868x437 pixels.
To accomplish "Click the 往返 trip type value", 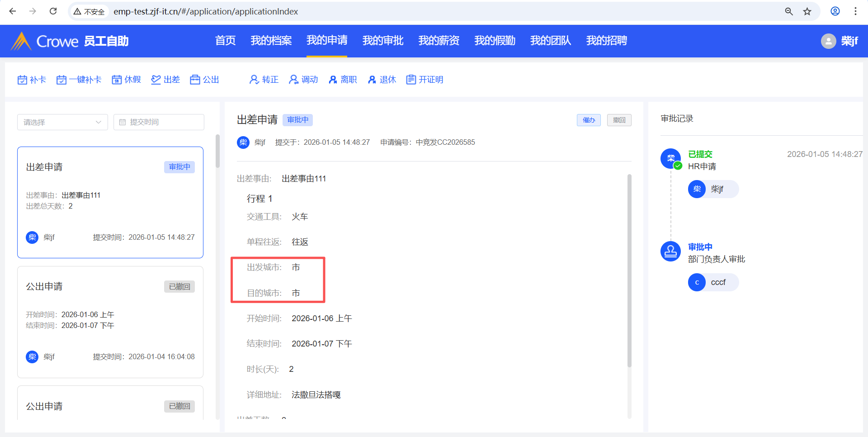I will [300, 242].
